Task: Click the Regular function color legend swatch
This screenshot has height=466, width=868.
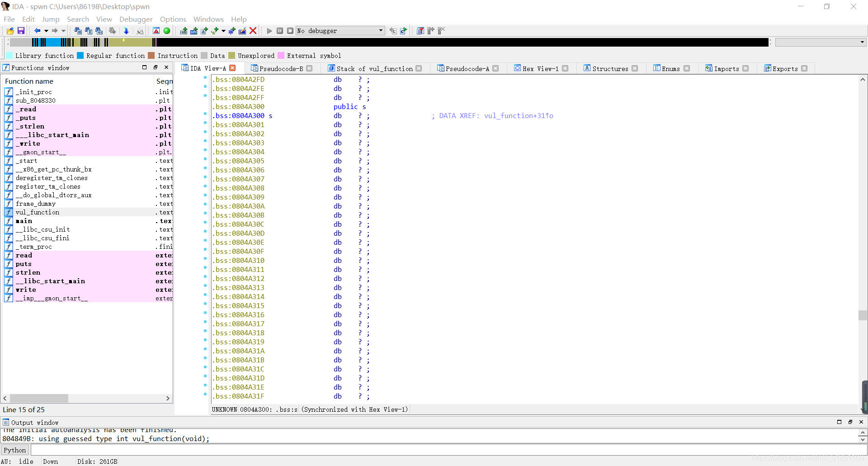Action: tap(80, 56)
